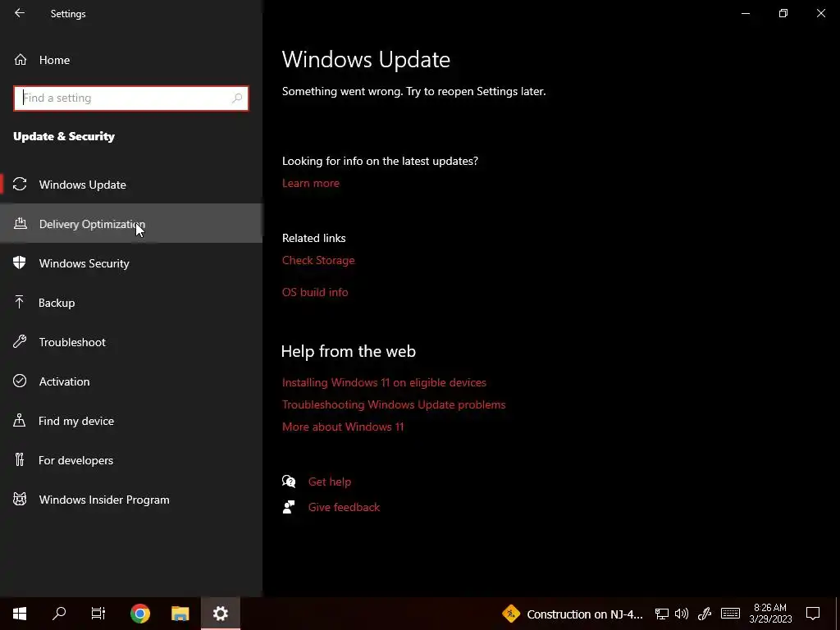Open Find my device settings
840x630 pixels.
tap(131, 421)
